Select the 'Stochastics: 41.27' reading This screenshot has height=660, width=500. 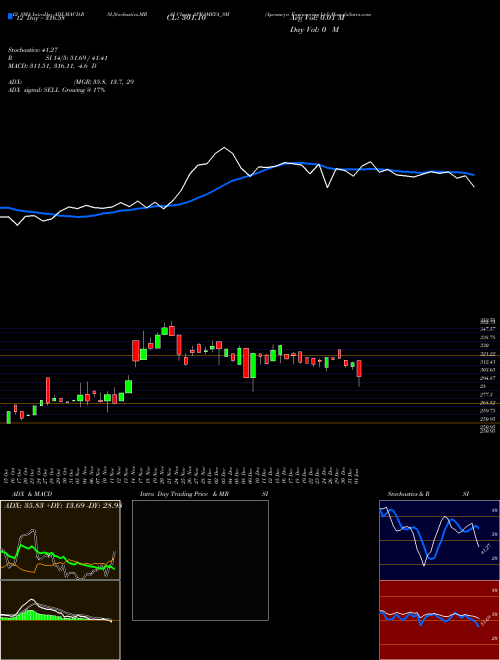tap(32, 50)
